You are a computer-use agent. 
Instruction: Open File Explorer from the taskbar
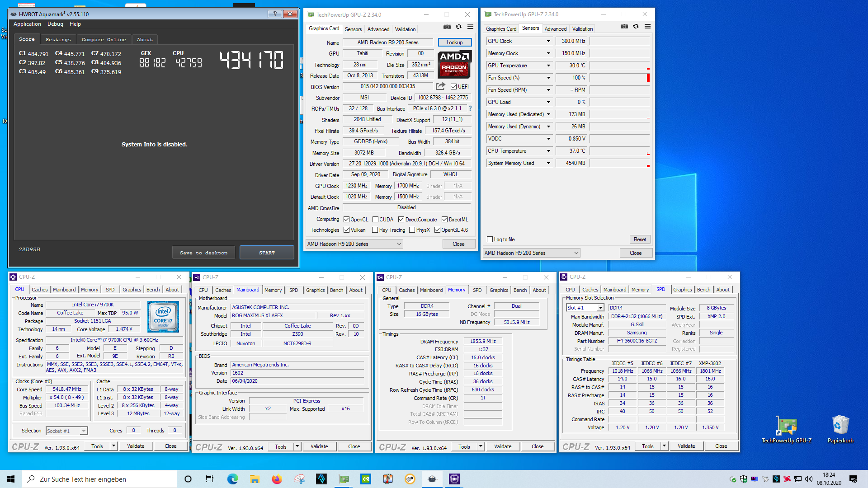255,479
